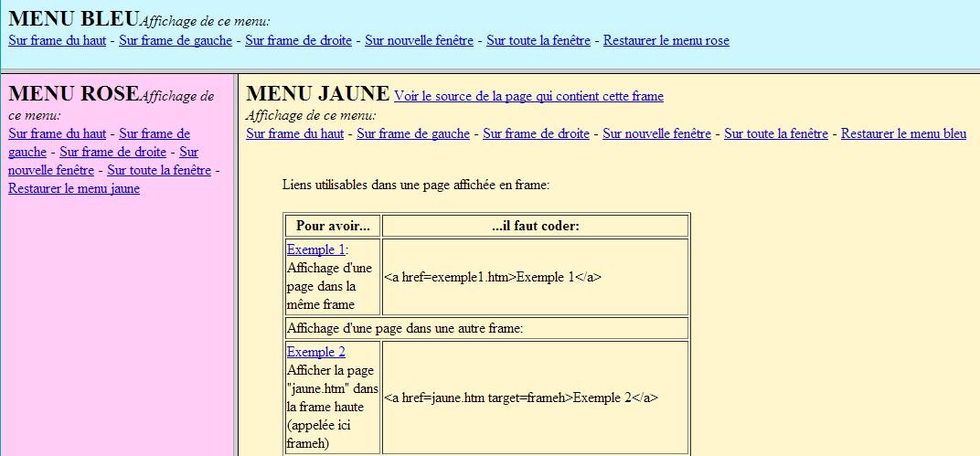Open 'Sur toute la fenêtre' in blue menu
This screenshot has width=980, height=456.
[538, 40]
